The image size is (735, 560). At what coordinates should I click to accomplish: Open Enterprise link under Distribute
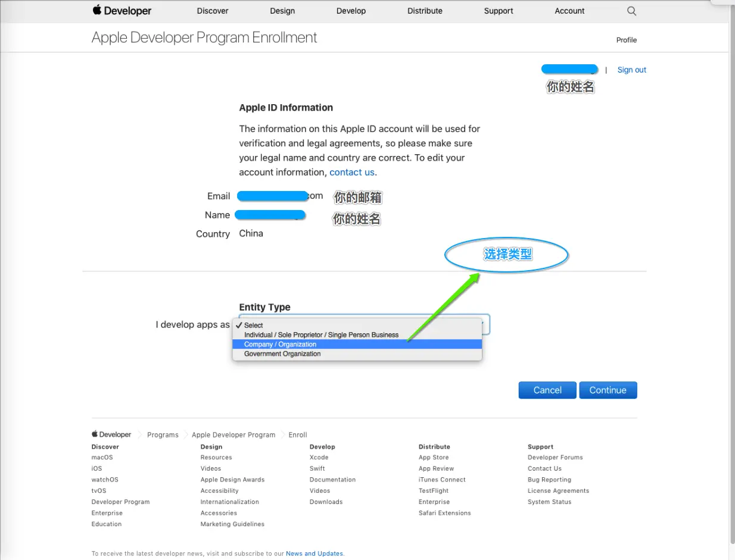pyautogui.click(x=434, y=502)
